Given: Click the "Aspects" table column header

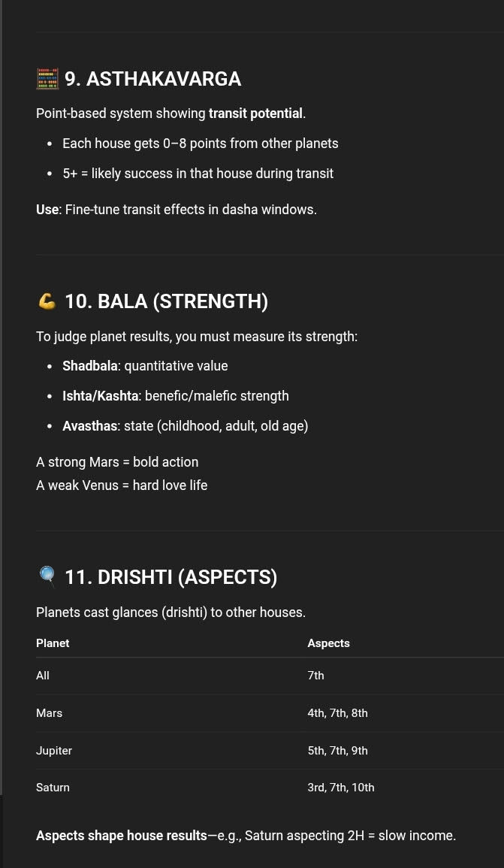Looking at the screenshot, I should point(328,643).
